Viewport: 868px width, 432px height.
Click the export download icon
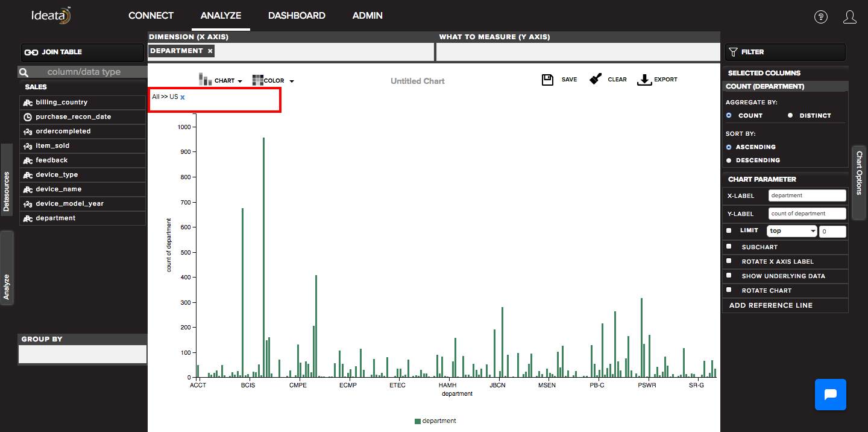click(644, 80)
